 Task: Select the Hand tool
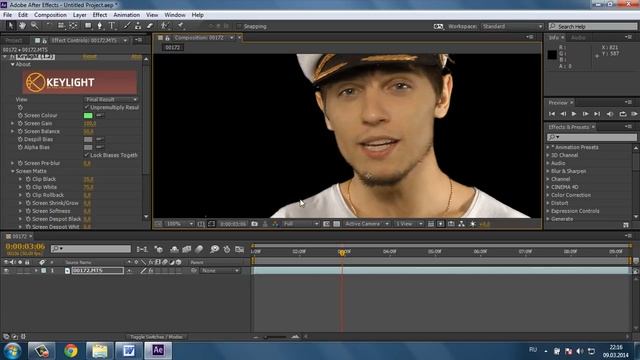click(22, 26)
